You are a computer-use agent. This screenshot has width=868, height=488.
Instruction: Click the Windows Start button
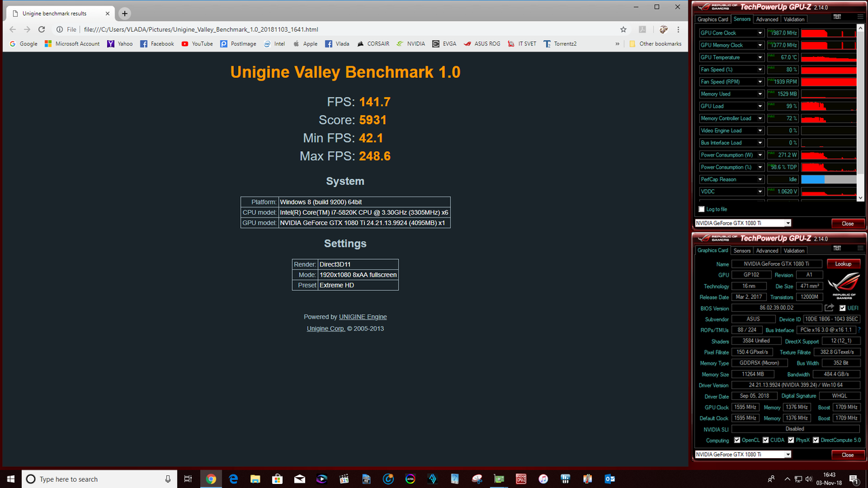11,479
